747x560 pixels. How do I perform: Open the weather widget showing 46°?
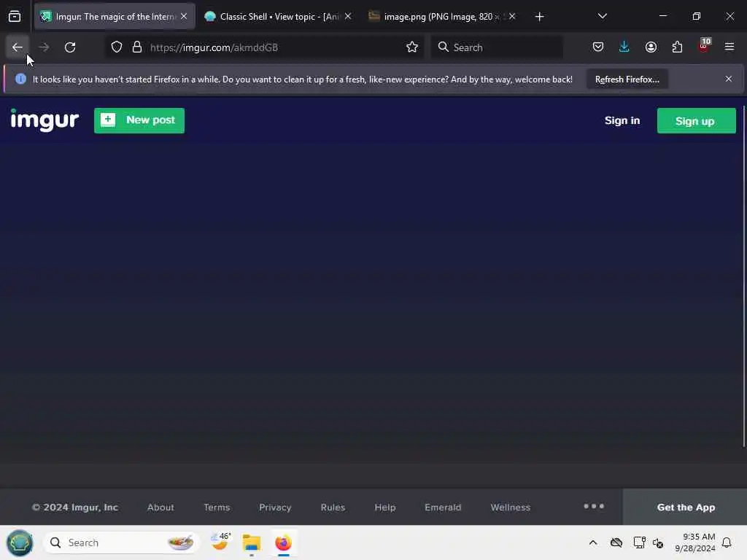(220, 542)
